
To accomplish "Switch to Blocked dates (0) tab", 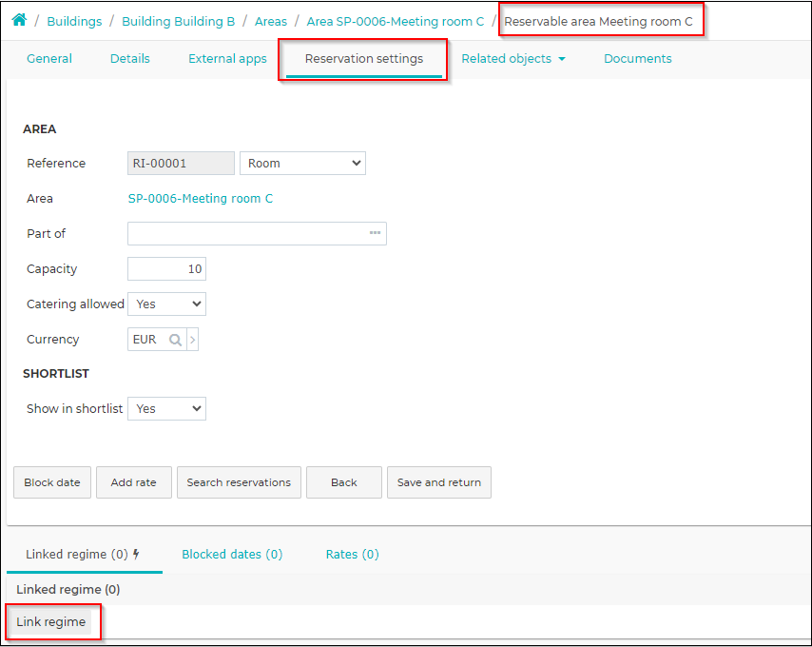I will [232, 555].
